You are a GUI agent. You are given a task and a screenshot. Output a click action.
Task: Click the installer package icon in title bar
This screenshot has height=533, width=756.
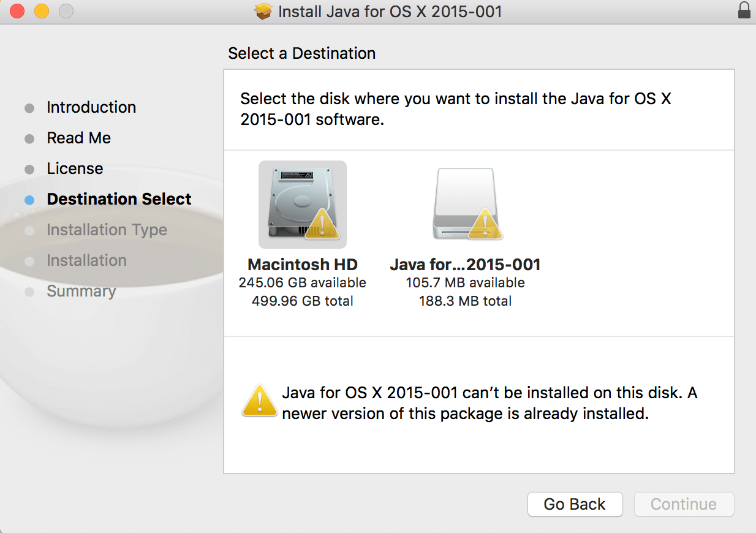click(262, 11)
